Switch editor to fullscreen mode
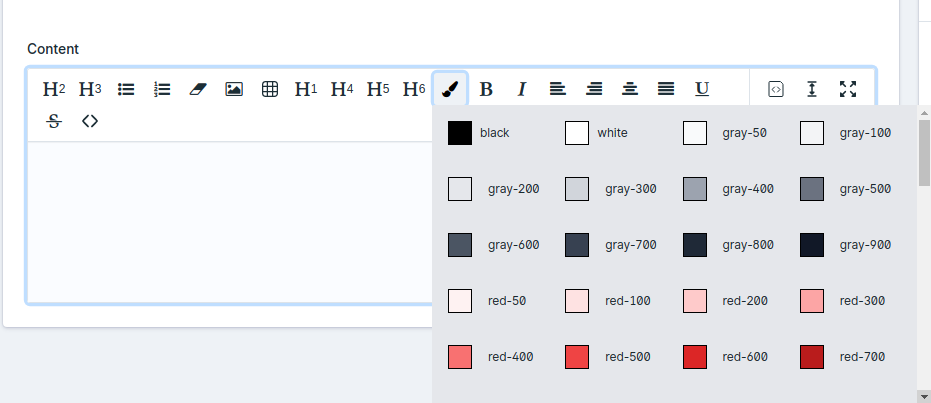This screenshot has height=403, width=931. pyautogui.click(x=848, y=89)
